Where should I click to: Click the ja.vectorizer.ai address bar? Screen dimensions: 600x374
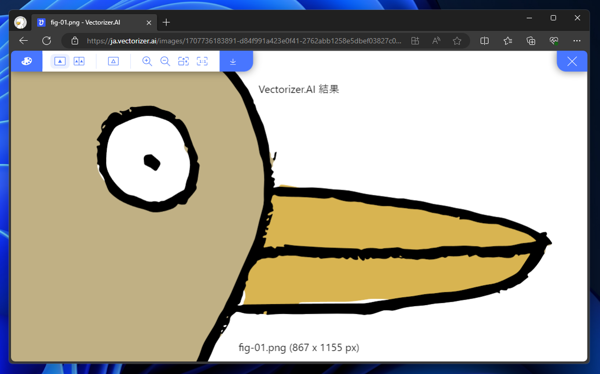pos(243,41)
